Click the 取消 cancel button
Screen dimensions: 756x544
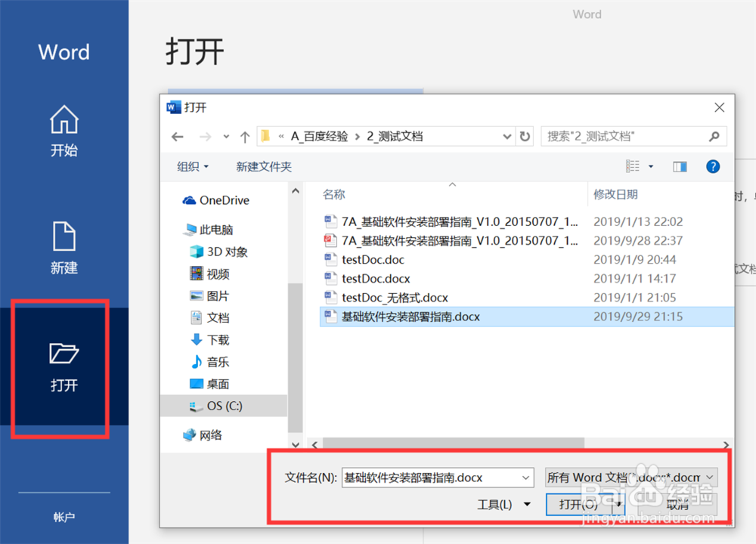(678, 504)
